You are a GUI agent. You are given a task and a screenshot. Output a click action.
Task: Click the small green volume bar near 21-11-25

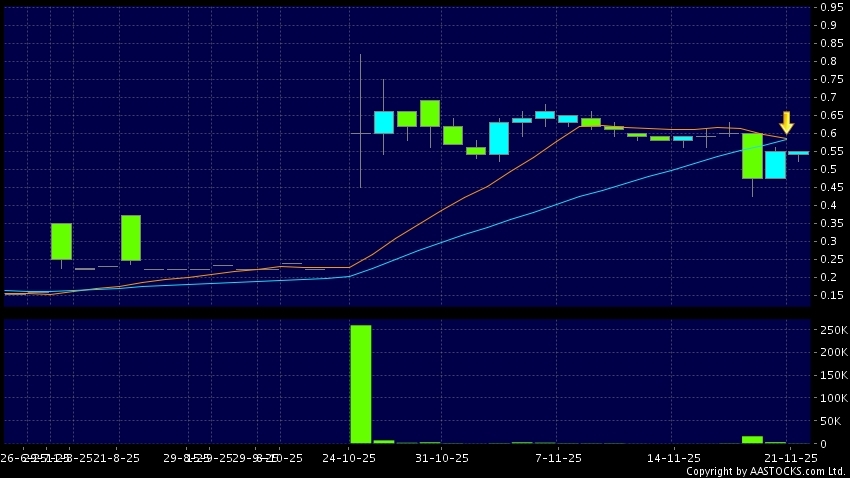[752, 439]
